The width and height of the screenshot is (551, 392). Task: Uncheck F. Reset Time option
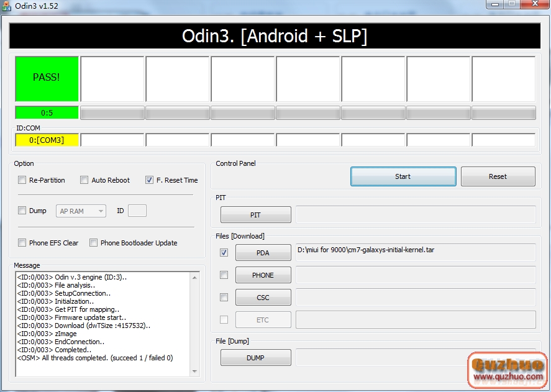coord(149,180)
